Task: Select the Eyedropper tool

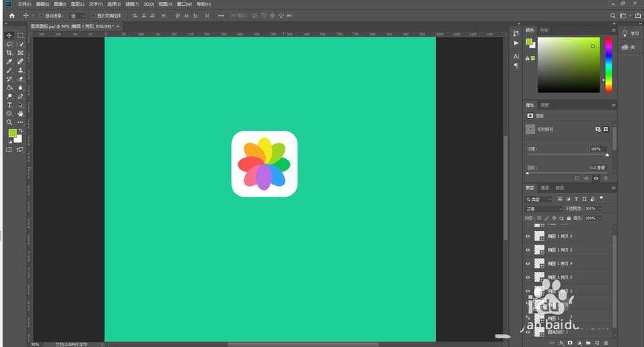Action: 10,62
